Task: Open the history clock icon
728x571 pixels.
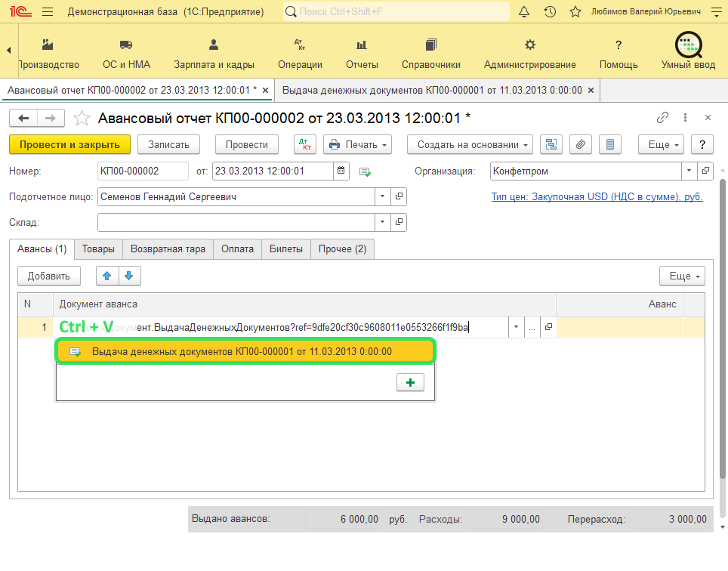Action: [550, 11]
